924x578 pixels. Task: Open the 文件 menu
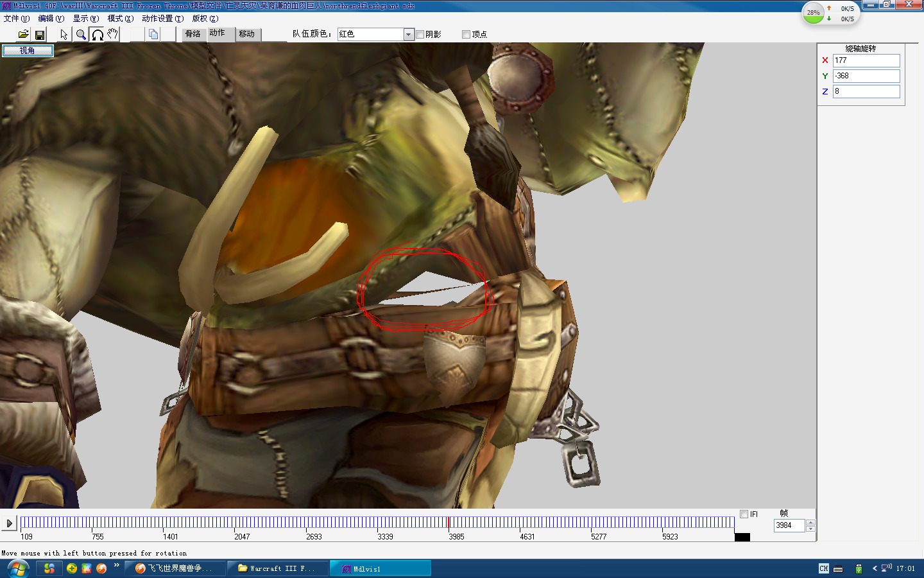pyautogui.click(x=17, y=19)
